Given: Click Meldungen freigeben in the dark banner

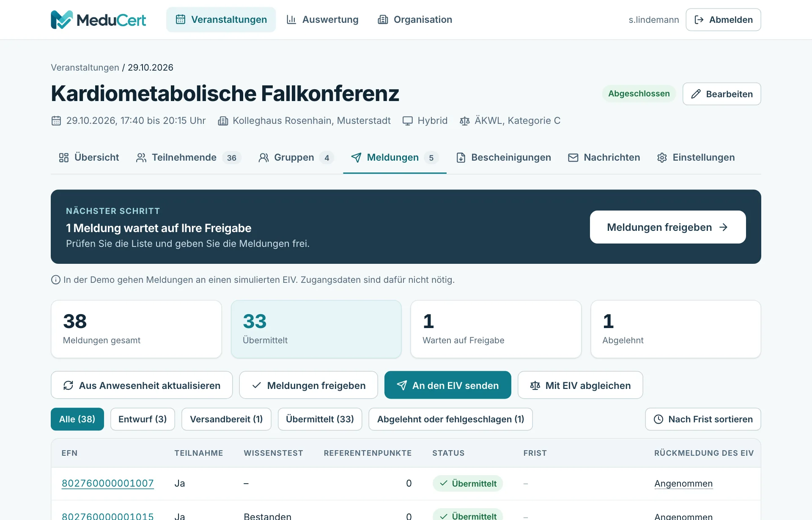Looking at the screenshot, I should [x=668, y=227].
